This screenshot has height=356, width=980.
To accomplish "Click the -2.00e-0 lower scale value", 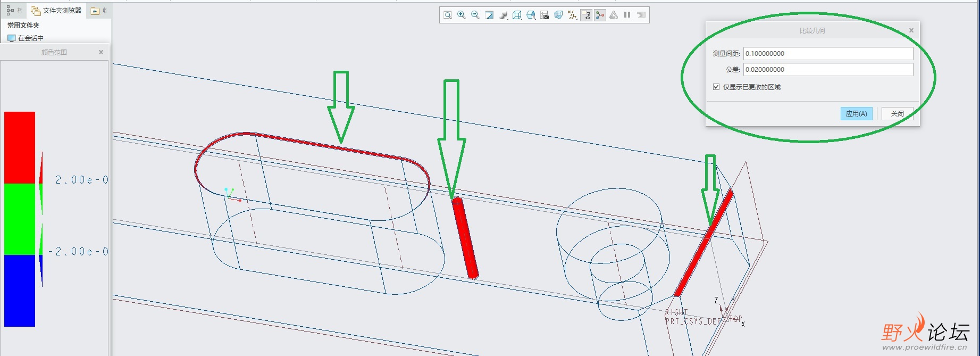I will [x=78, y=251].
